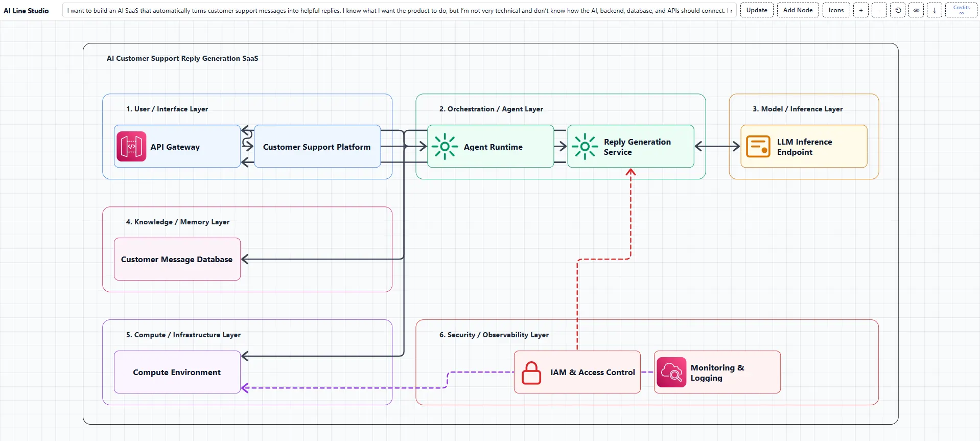Open the Credits indicator
The image size is (980, 441).
point(961,10)
